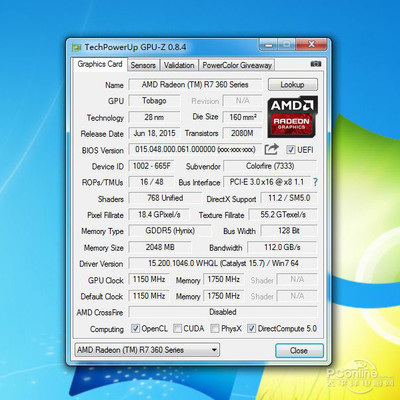Click the Revision field N/A
This screenshot has height=400, width=400.
(242, 101)
